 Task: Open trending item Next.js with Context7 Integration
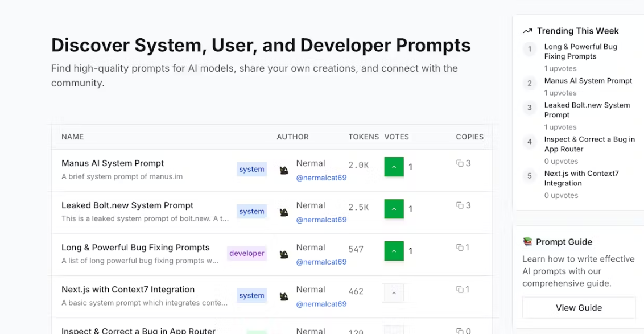(581, 178)
